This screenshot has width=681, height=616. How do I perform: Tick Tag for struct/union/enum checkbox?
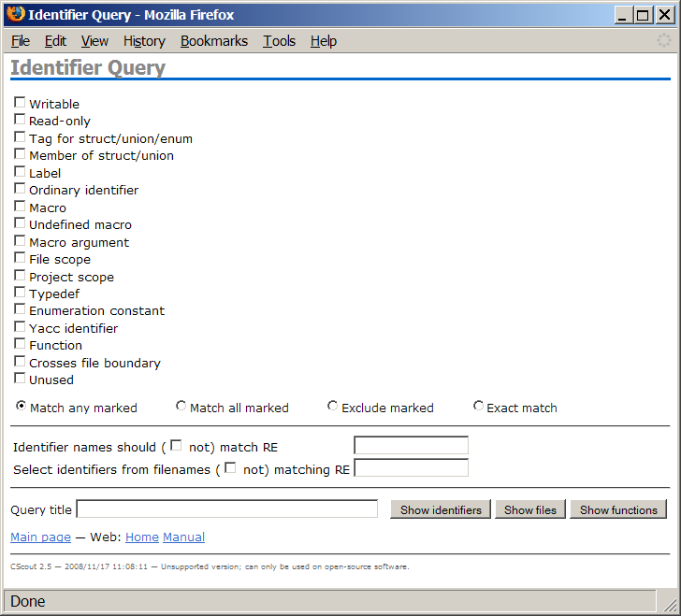coord(20,137)
